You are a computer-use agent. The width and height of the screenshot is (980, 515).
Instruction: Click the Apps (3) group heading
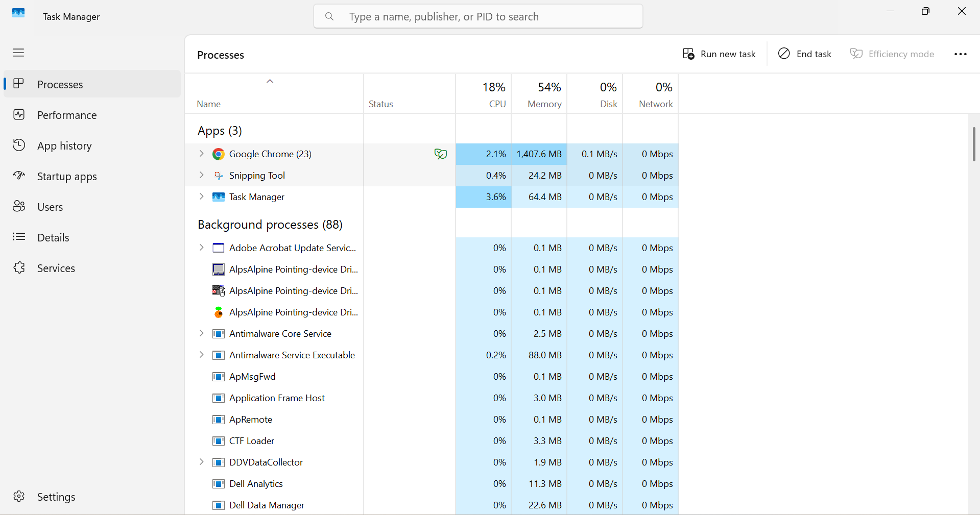[220, 131]
